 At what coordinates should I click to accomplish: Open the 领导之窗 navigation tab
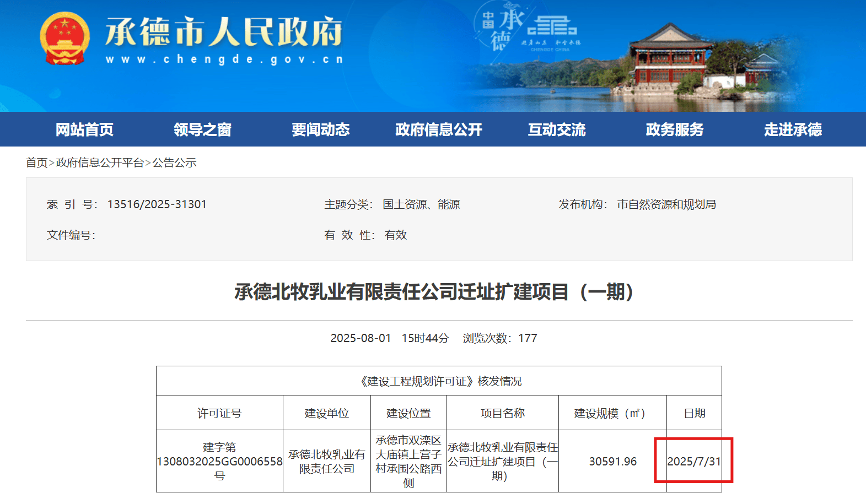202,129
